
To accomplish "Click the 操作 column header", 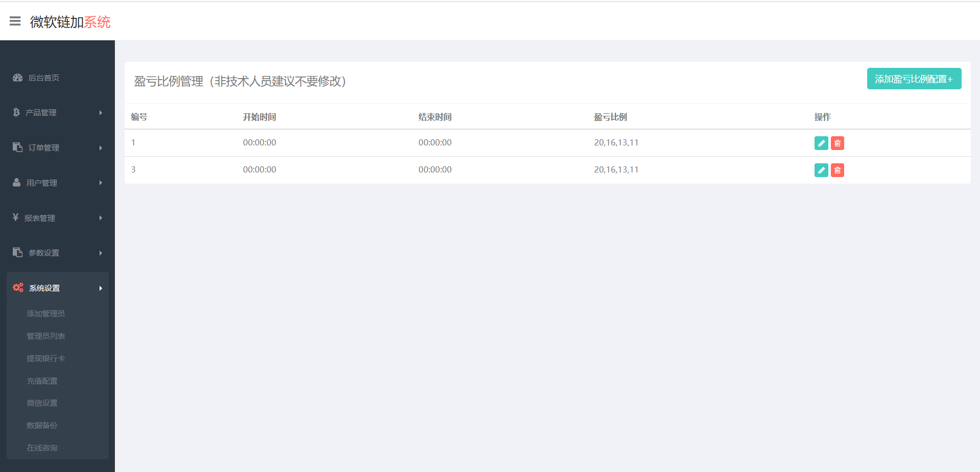I will 823,117.
